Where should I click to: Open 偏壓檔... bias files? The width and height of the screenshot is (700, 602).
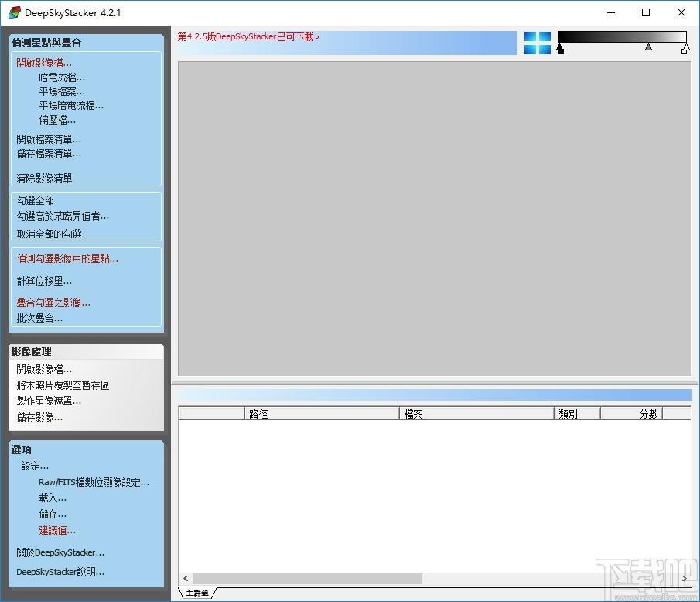pos(57,120)
